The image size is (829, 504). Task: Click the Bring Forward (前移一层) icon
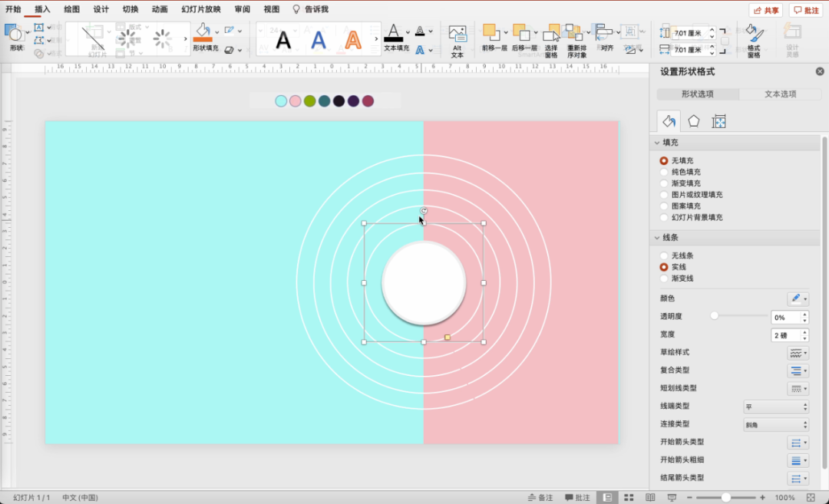[491, 33]
